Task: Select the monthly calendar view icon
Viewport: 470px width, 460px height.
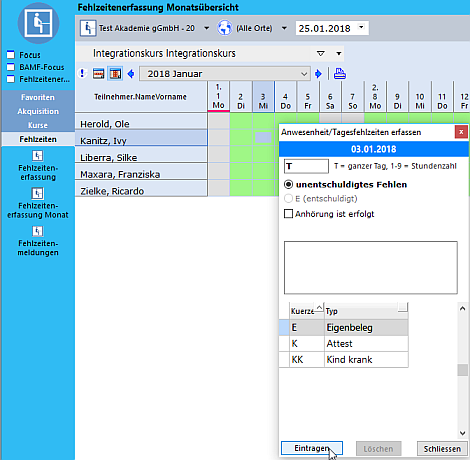Action: click(115, 74)
